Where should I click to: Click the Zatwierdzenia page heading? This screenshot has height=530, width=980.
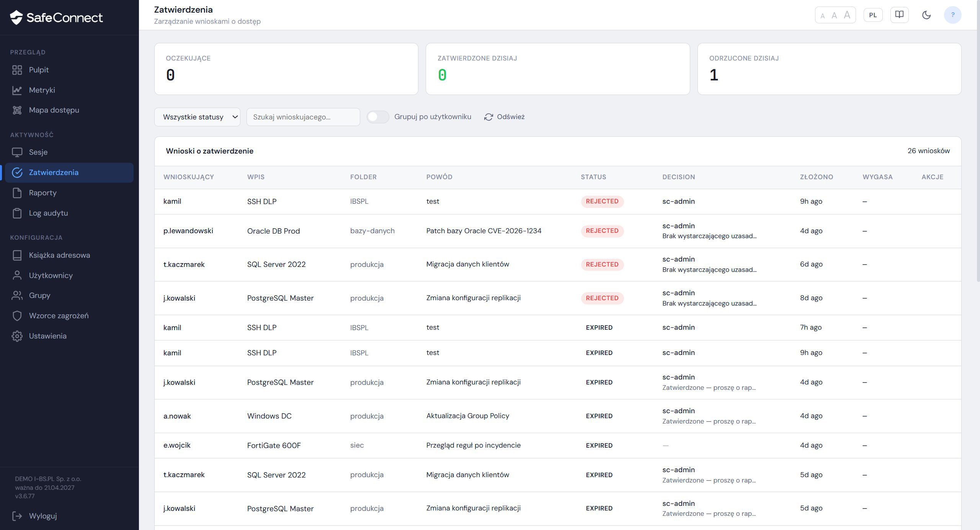coord(183,10)
